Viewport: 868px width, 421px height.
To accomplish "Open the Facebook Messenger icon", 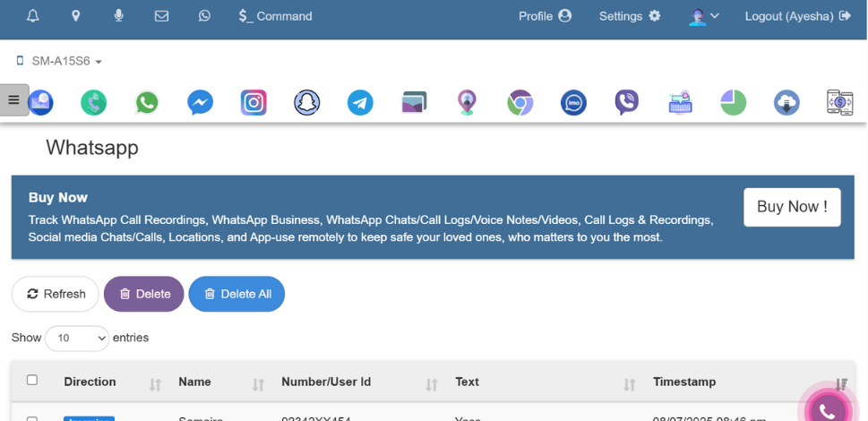I will click(x=200, y=103).
